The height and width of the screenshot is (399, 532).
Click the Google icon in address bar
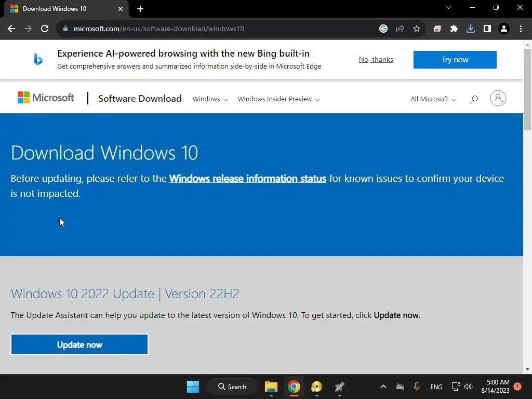click(383, 29)
